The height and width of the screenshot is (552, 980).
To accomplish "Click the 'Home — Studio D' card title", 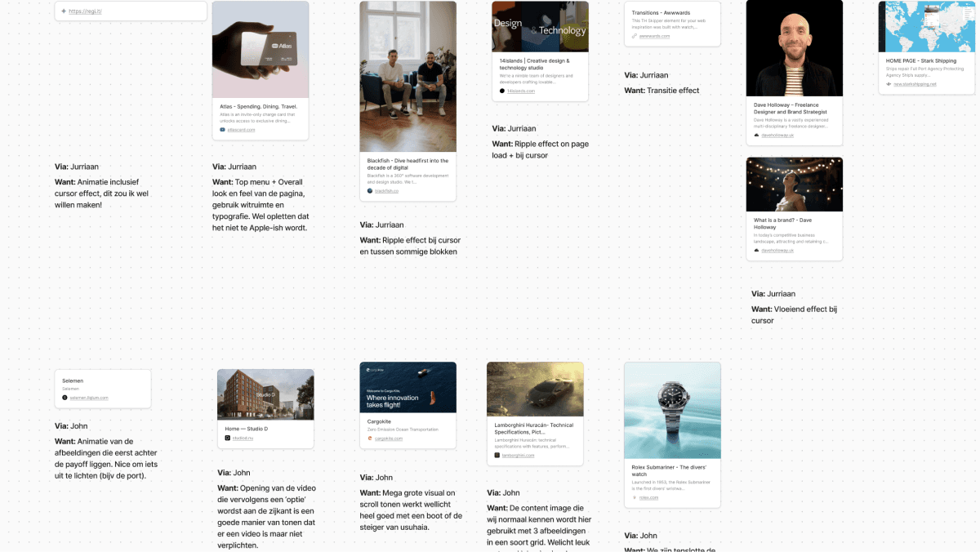I will pos(247,429).
